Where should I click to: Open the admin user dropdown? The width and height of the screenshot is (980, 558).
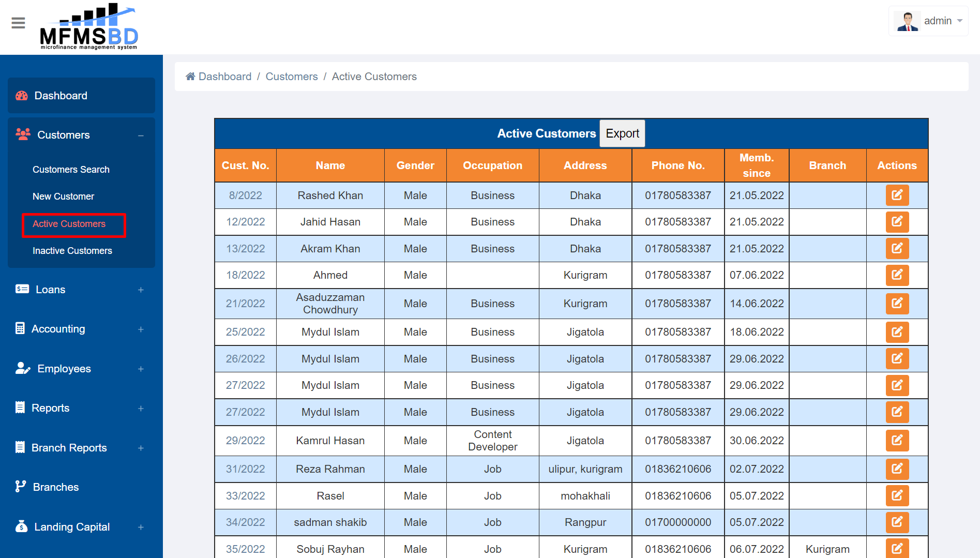[x=928, y=21]
